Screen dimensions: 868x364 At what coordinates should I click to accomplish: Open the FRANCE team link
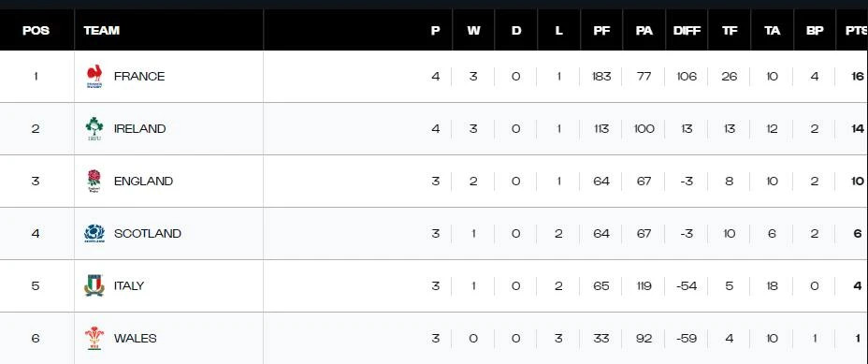tap(139, 77)
